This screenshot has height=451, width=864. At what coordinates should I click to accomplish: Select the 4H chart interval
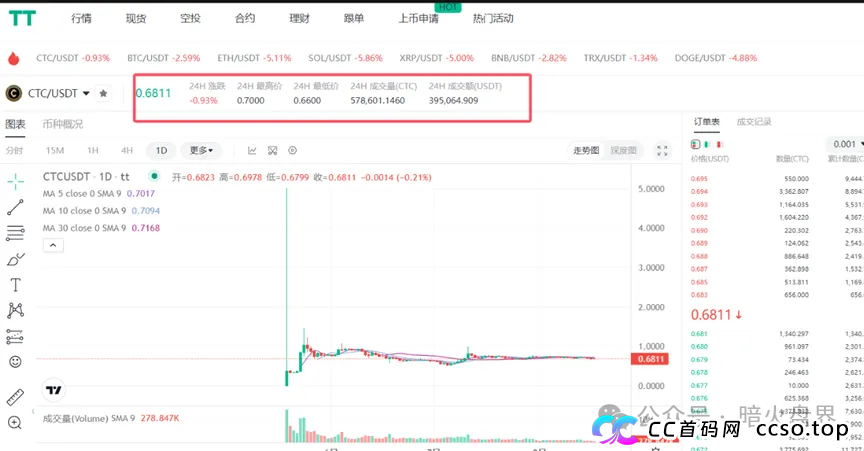click(127, 151)
